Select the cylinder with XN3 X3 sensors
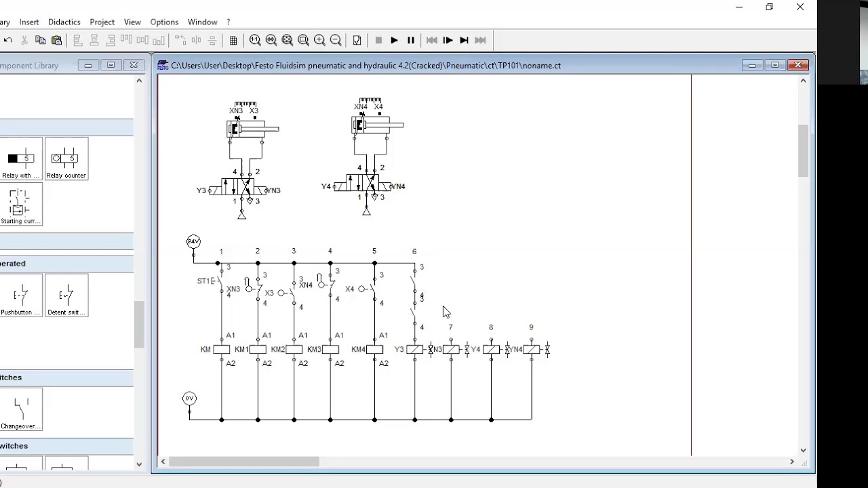868x488 pixels. tap(252, 129)
